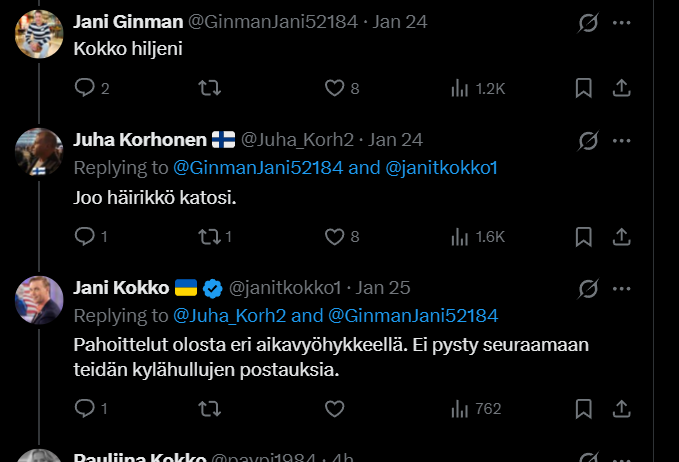Share Jani Kokko's reply
This screenshot has height=462, width=679.
click(621, 408)
